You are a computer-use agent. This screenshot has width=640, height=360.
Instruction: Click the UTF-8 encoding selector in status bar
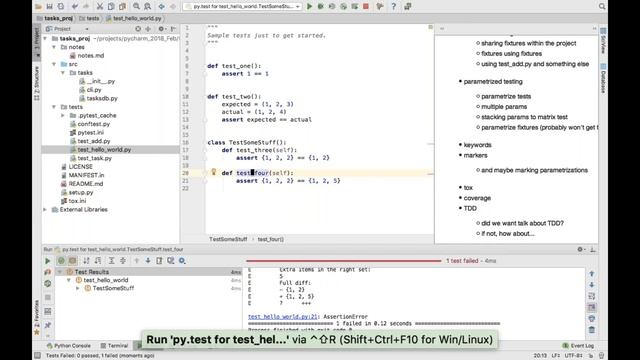coord(573,356)
